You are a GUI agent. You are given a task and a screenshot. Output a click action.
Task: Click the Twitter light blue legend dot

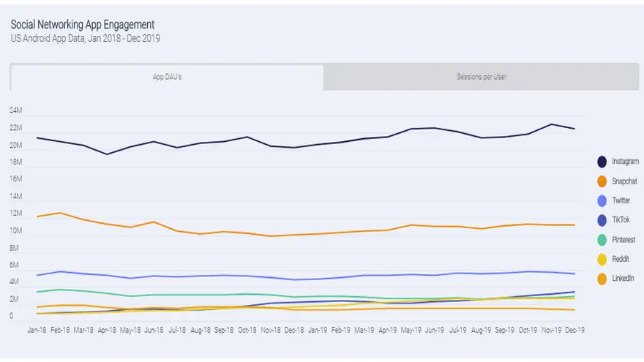(x=602, y=200)
